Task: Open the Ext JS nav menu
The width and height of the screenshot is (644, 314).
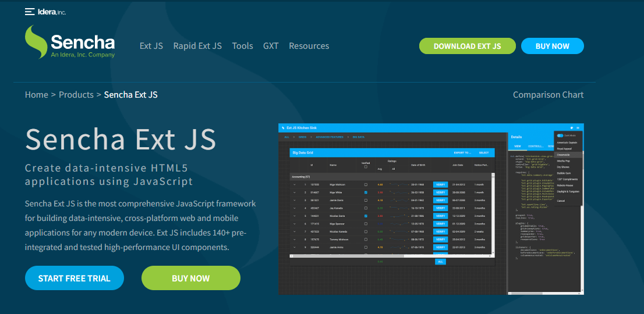Action: pyautogui.click(x=151, y=46)
